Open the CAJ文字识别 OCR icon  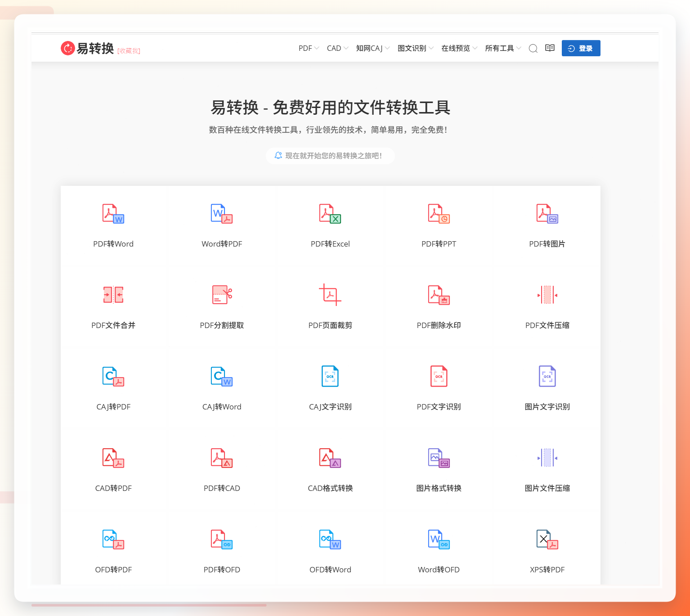point(330,376)
